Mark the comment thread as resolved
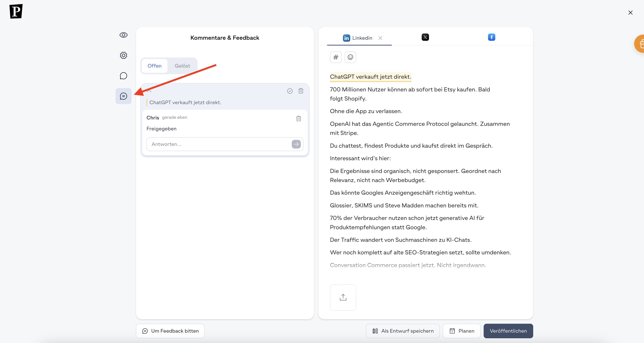The width and height of the screenshot is (644, 343). coord(290,91)
